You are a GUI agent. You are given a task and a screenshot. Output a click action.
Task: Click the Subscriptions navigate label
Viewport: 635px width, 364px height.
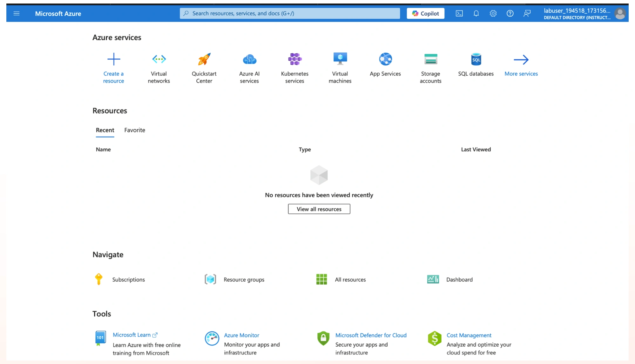pyautogui.click(x=128, y=280)
